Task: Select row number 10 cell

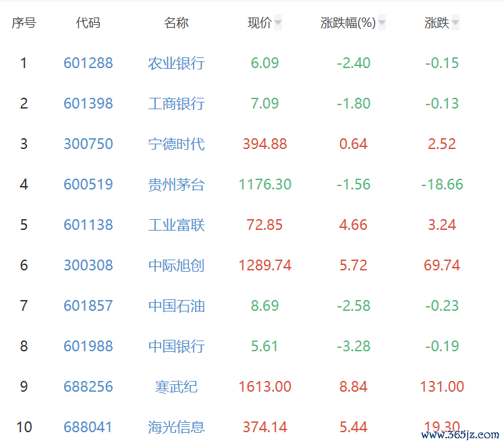Action: pyautogui.click(x=24, y=427)
